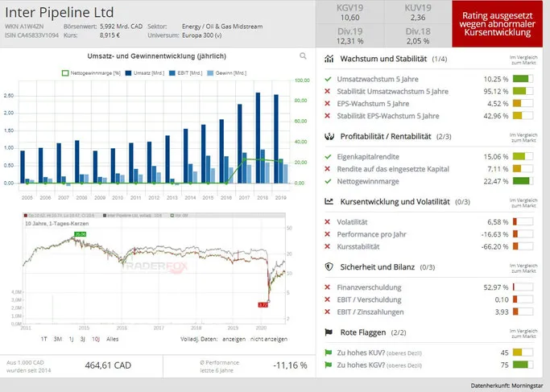Select the 3J time range
This screenshot has width=550, height=392.
(x=82, y=339)
